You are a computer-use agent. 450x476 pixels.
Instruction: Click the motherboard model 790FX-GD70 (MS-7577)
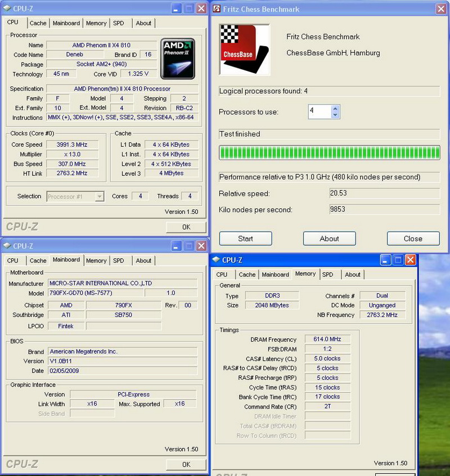click(96, 293)
